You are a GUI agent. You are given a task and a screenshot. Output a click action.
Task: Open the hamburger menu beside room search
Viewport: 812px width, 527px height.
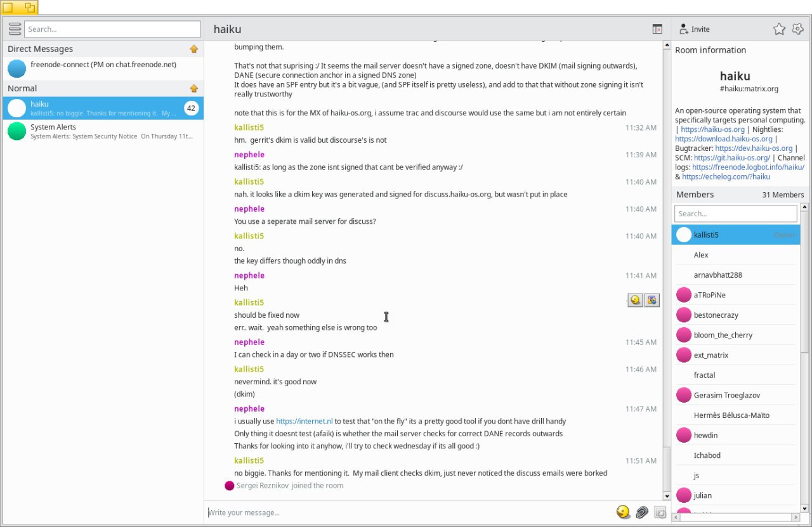[15, 29]
